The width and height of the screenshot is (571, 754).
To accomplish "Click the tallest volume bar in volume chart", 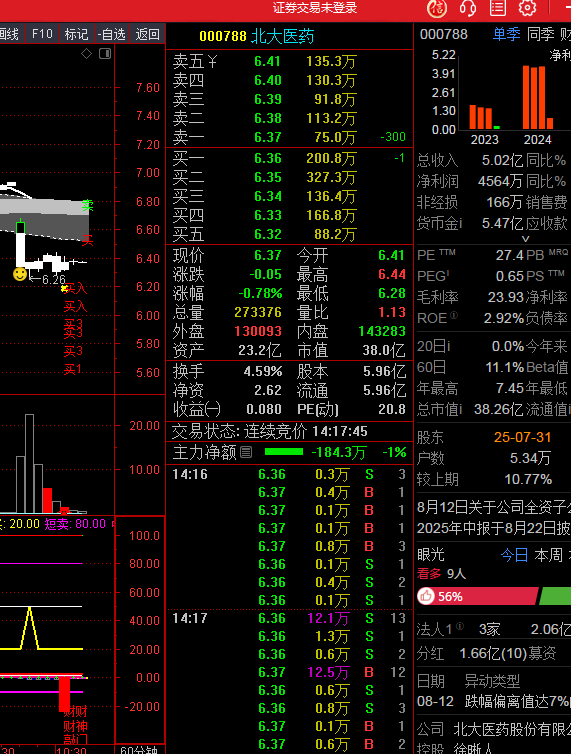I will (29, 464).
